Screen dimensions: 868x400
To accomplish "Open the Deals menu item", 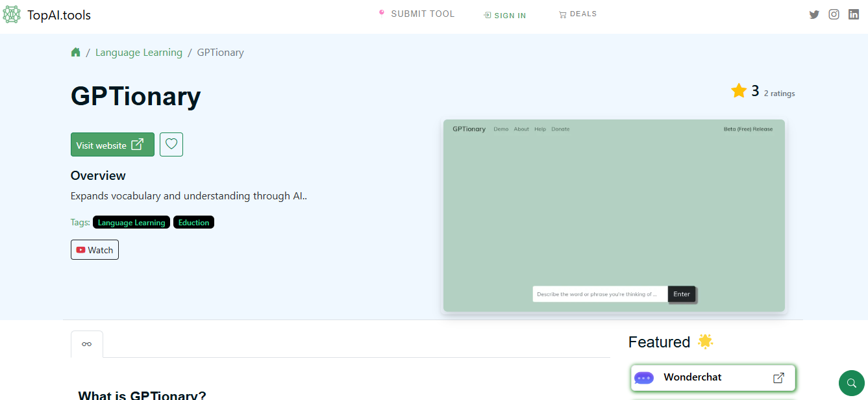I will 578,14.
